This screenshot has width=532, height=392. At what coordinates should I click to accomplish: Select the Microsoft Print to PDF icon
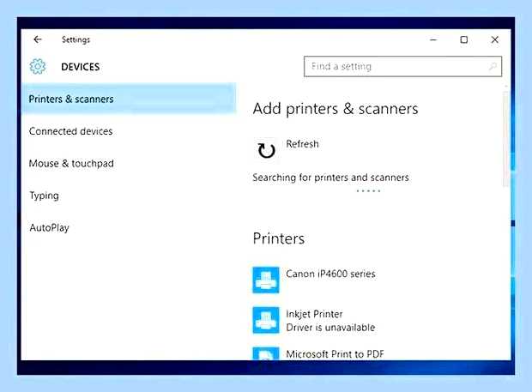pos(266,353)
